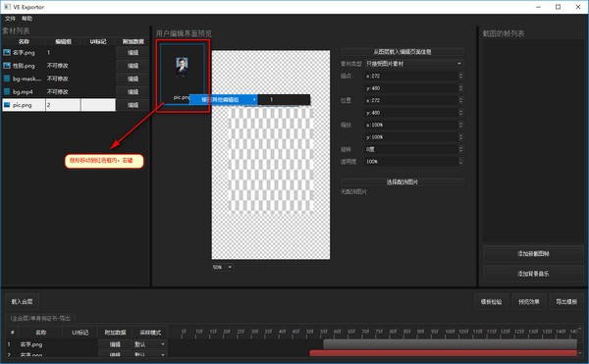Click the VE Exporter app icon in title bar
589x364 pixels.
coord(7,7)
